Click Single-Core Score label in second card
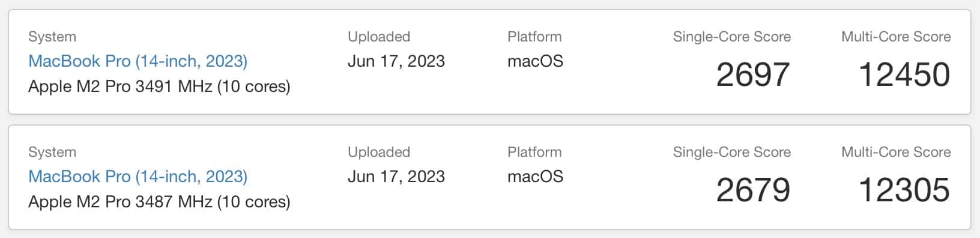The height and width of the screenshot is (238, 980). pos(732,152)
